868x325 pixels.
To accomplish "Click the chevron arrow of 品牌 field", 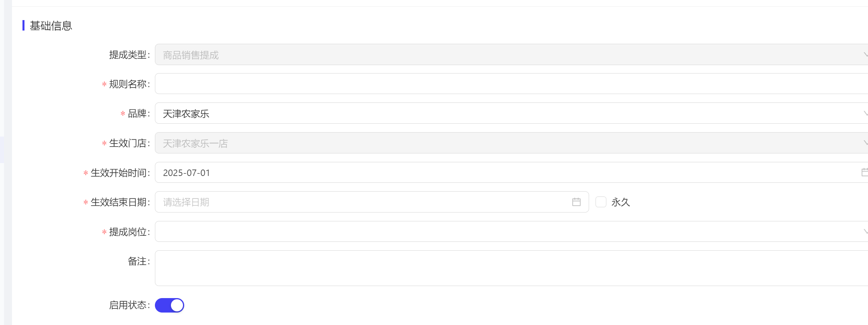I will pyautogui.click(x=866, y=114).
